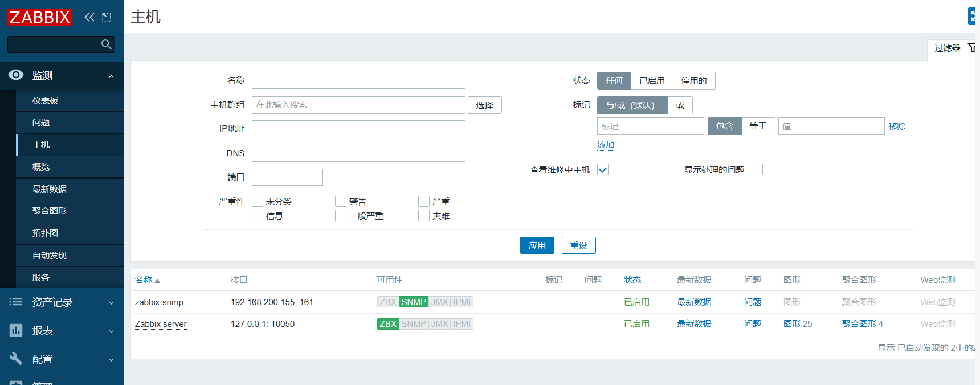Enable the 显示处理的问题 checkbox
Viewport: 980px width, 385px height.
tap(757, 169)
